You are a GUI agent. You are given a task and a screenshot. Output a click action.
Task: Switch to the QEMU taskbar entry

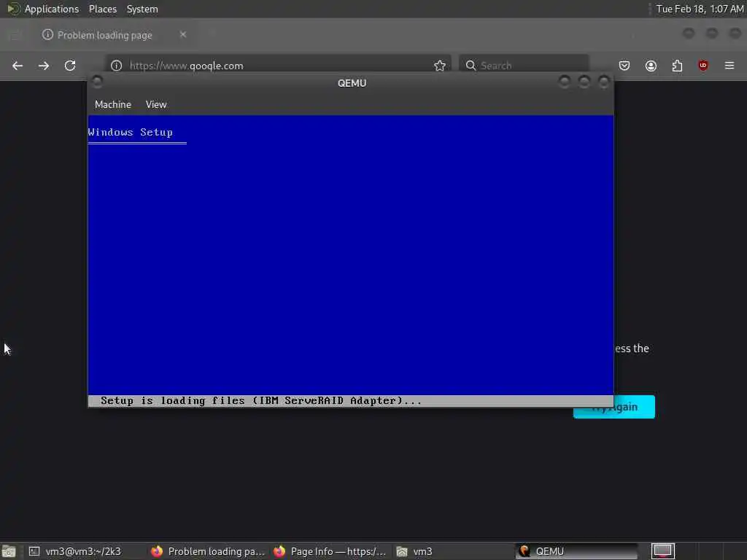tap(576, 551)
